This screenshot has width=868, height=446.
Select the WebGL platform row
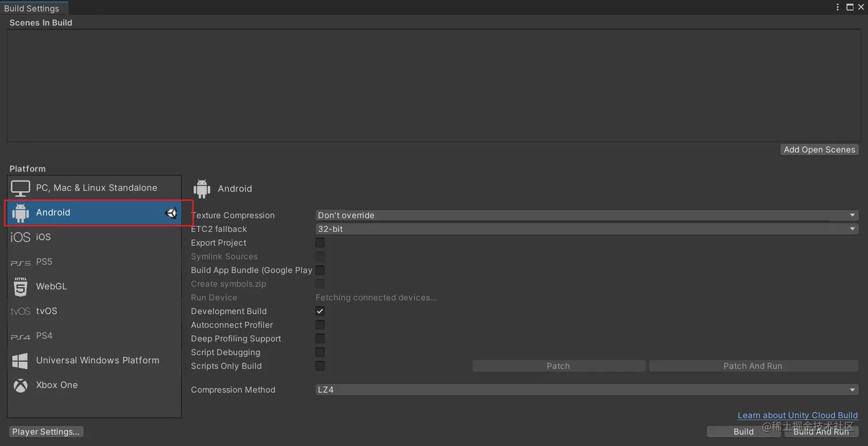click(94, 286)
